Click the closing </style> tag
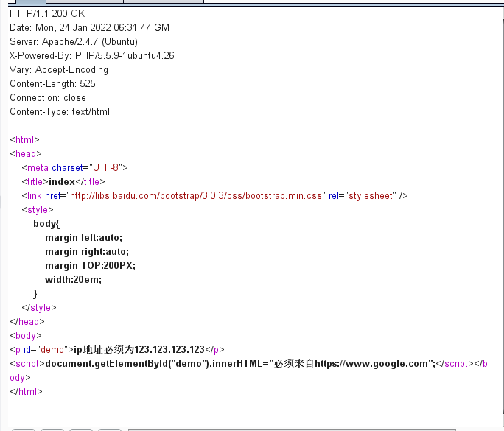This screenshot has width=504, height=431. (x=39, y=307)
